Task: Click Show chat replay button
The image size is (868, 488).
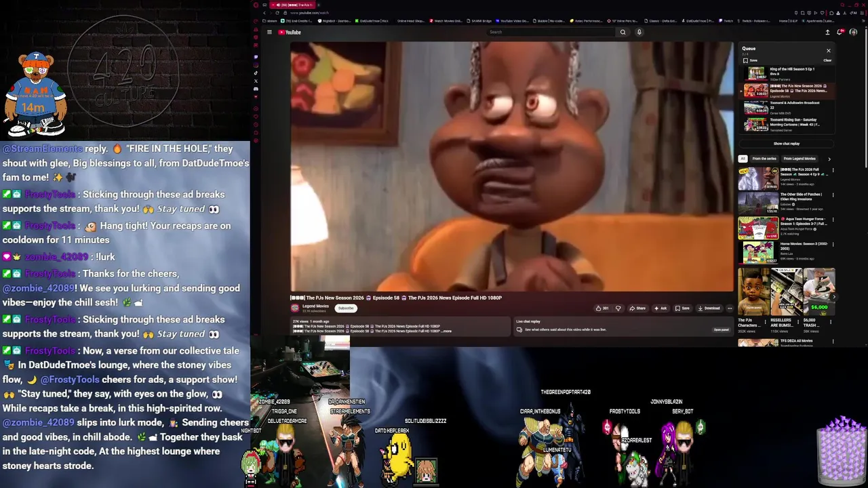Action: [x=787, y=144]
